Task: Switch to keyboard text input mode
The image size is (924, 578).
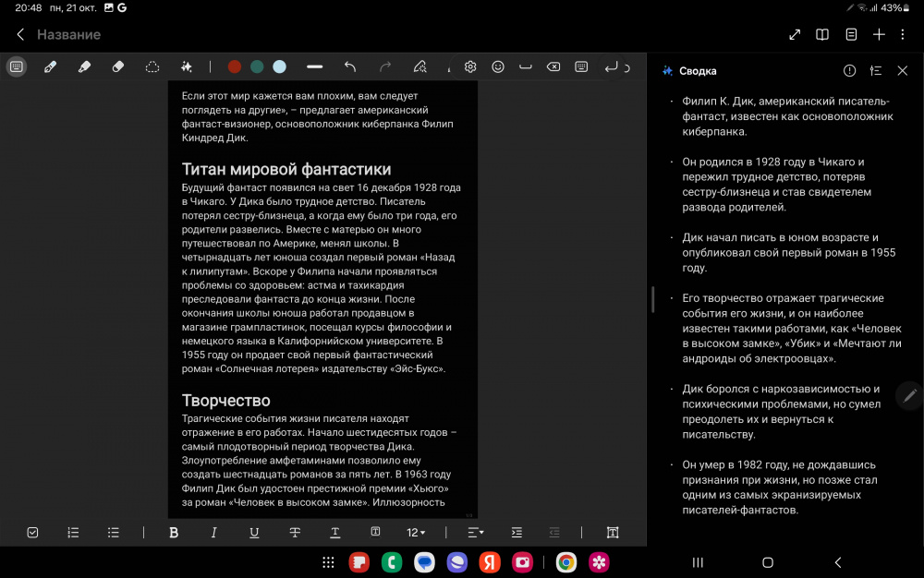Action: [17, 66]
